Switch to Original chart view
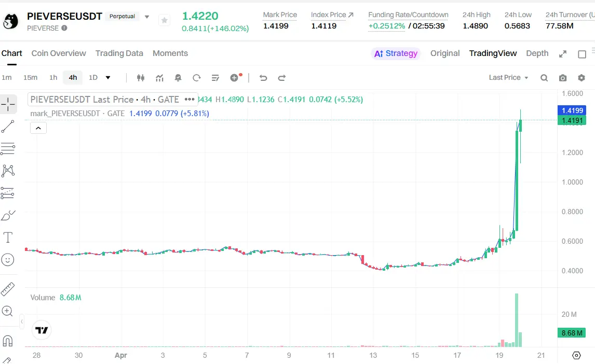 (x=445, y=53)
